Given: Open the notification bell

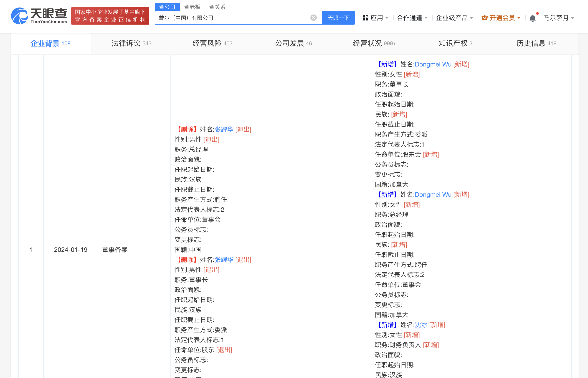Looking at the screenshot, I should click(532, 18).
